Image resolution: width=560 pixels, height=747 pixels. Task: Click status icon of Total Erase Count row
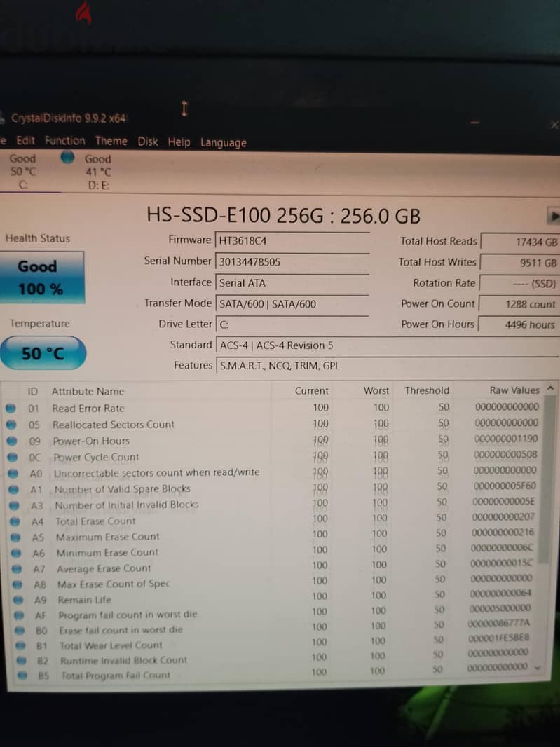point(15,521)
